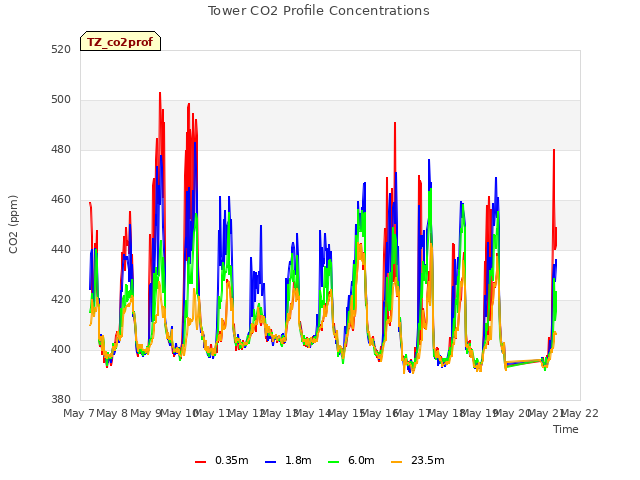Click the 520 y-axis tick label

(x=61, y=49)
